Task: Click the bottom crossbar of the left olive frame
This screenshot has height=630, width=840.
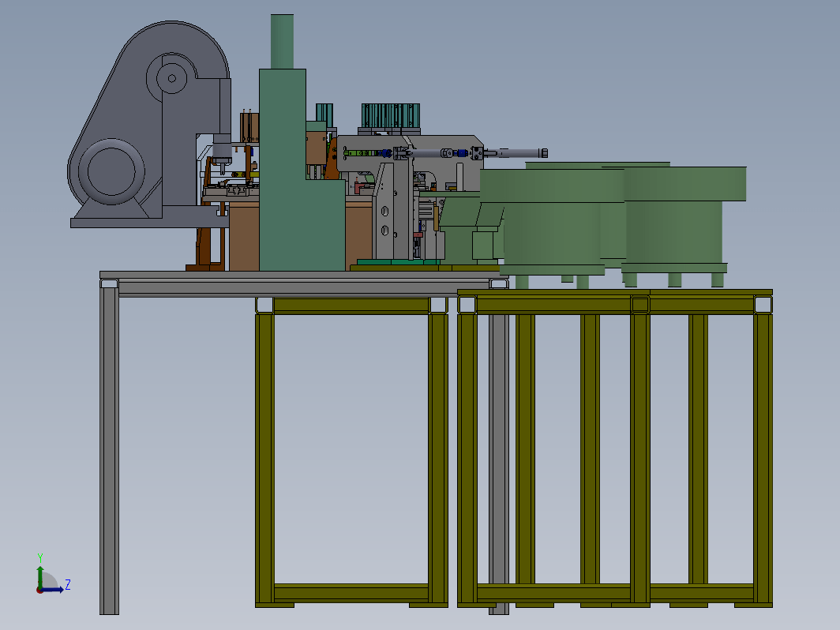Action: coord(351,591)
